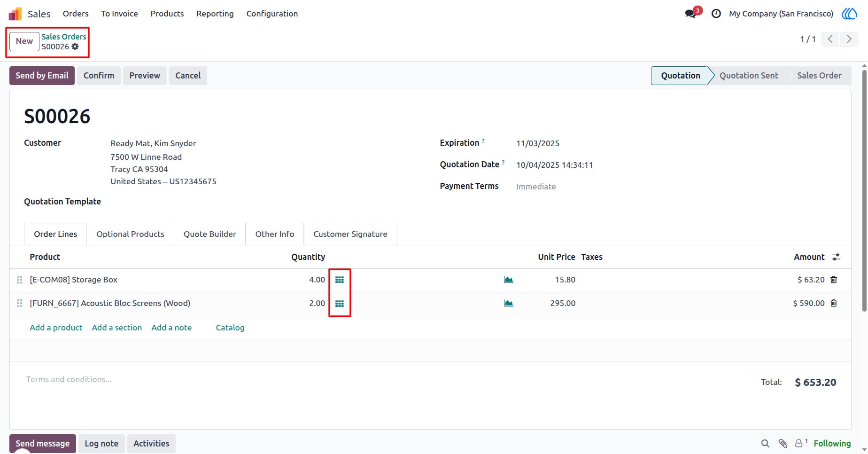Click Add a product link

[56, 328]
